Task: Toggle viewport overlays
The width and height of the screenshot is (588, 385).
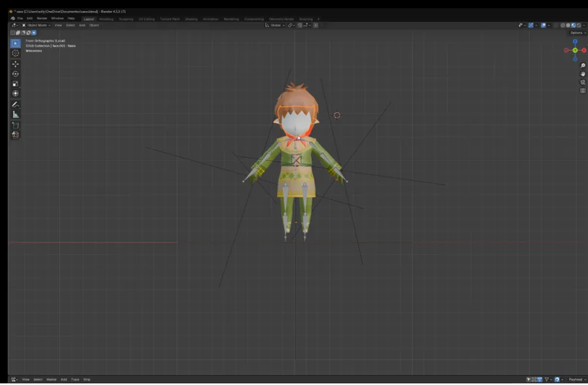Action: [x=544, y=25]
